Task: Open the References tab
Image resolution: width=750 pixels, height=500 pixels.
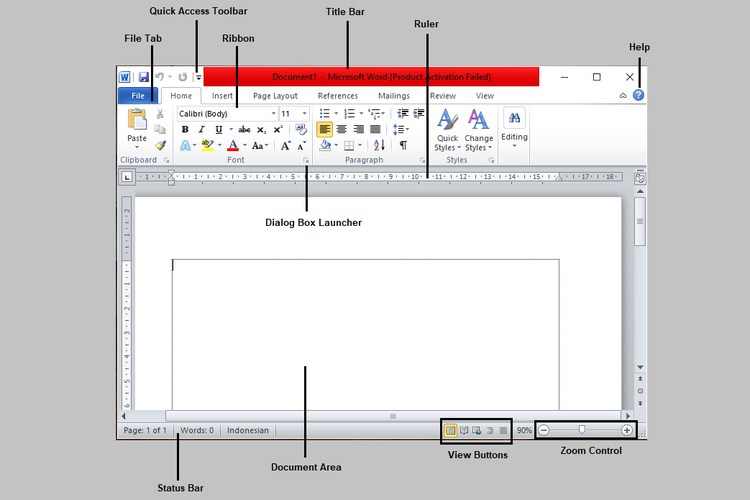Action: click(338, 96)
